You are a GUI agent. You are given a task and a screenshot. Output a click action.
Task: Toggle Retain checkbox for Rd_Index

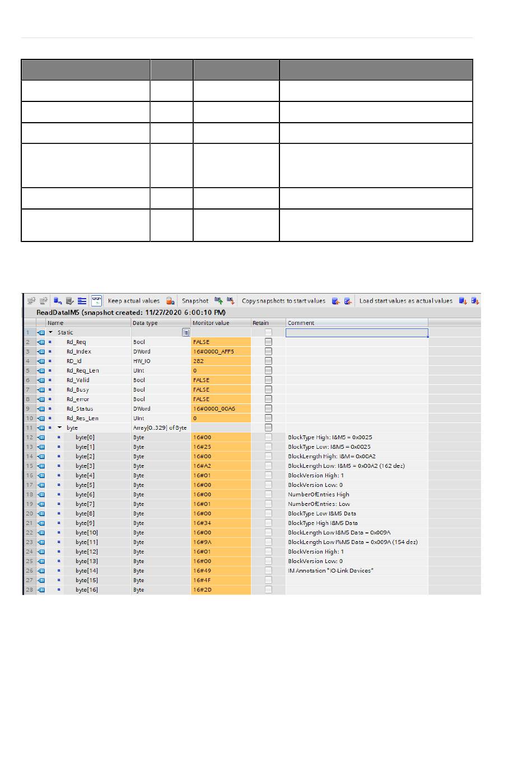[x=268, y=351]
